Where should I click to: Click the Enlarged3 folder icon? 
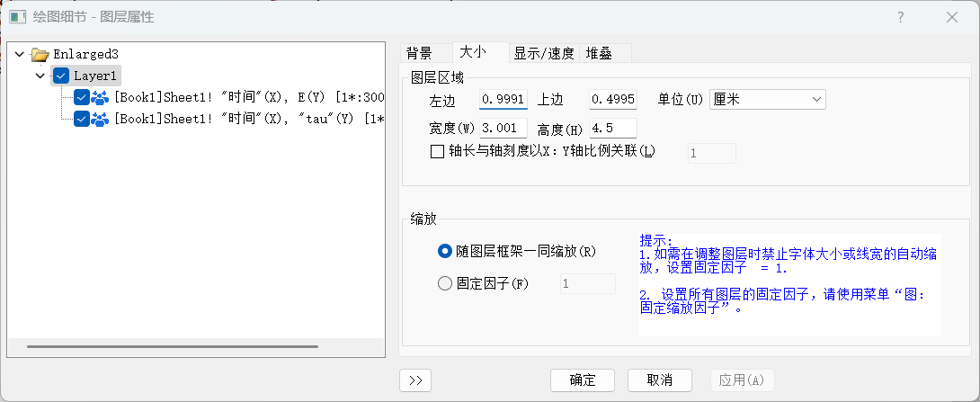point(40,54)
